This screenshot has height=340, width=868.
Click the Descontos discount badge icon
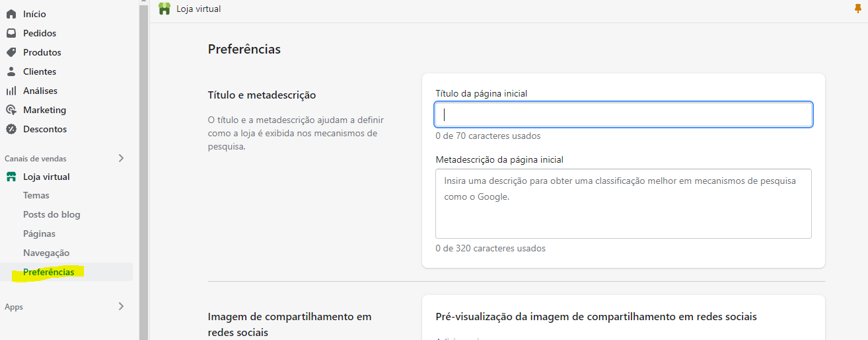(11, 129)
